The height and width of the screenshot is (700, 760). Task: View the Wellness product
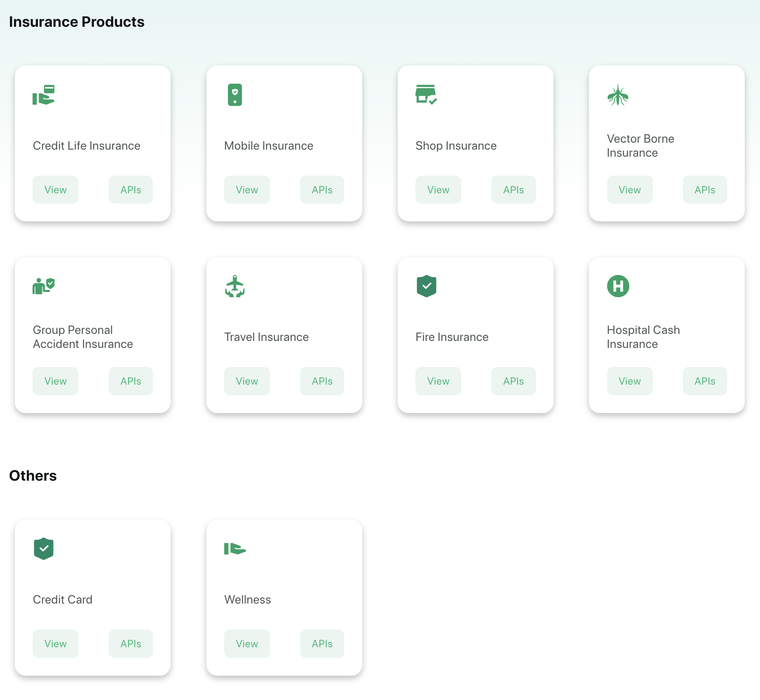[247, 644]
